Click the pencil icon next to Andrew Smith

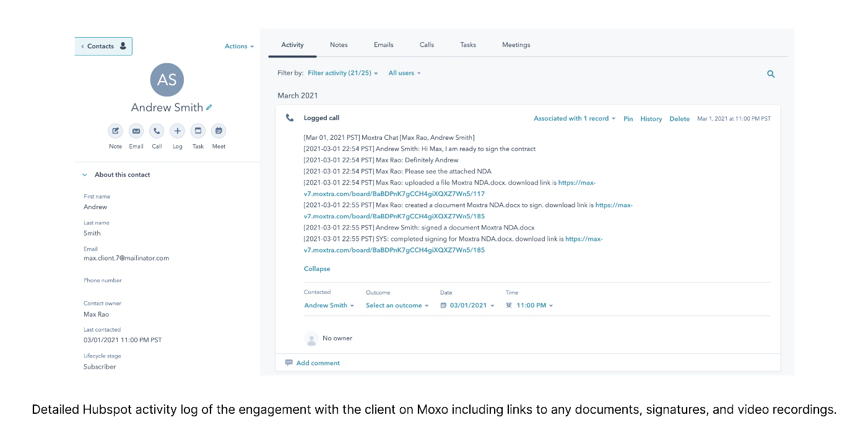point(209,108)
